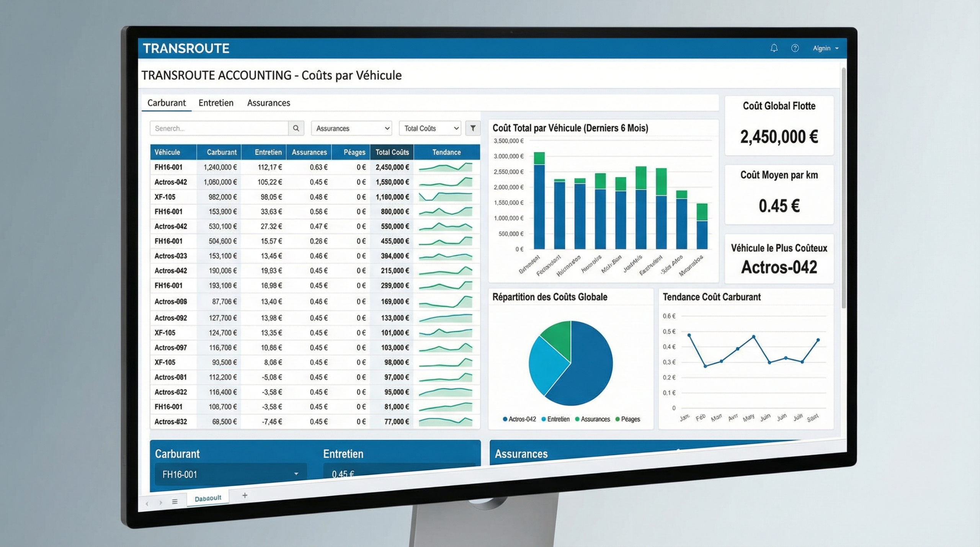Click the notification bell icon

pyautogui.click(x=774, y=48)
